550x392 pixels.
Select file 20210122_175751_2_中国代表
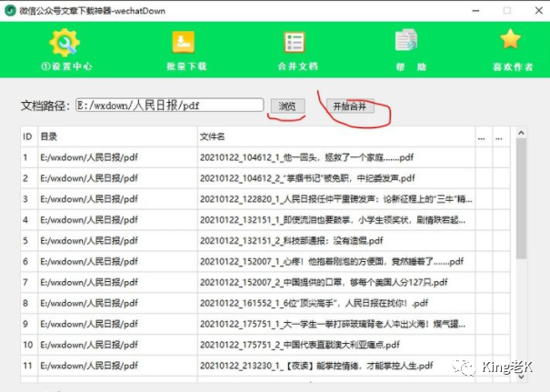click(x=336, y=345)
